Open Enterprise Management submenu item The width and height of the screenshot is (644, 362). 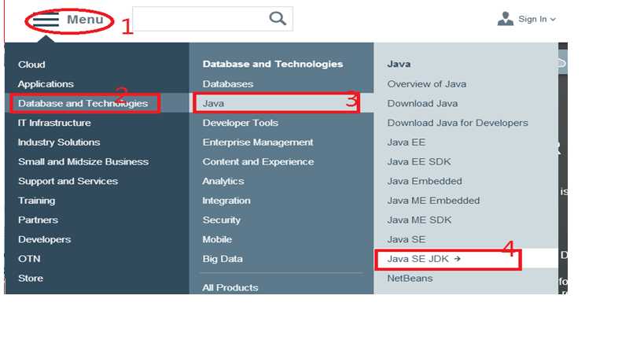[258, 142]
